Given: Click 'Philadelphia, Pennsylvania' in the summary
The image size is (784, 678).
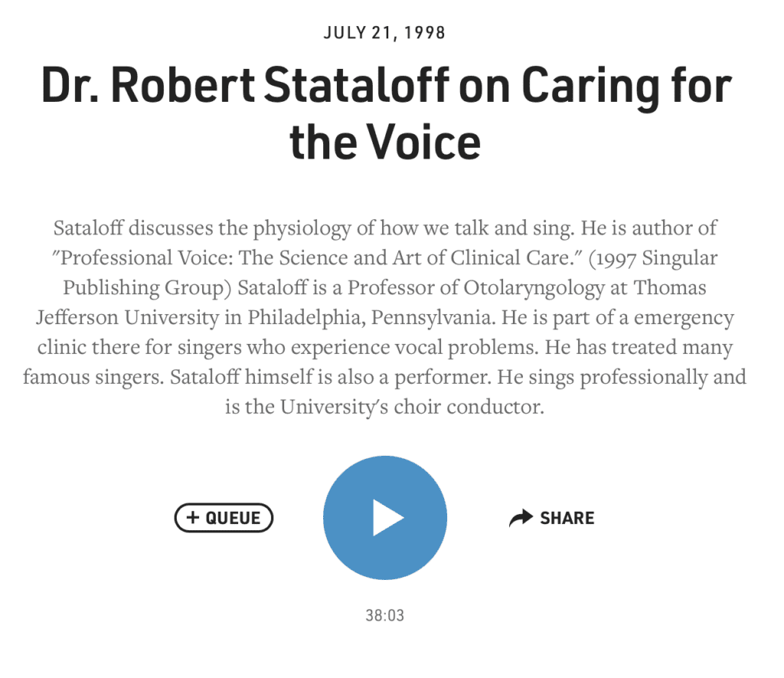Looking at the screenshot, I should (x=369, y=318).
